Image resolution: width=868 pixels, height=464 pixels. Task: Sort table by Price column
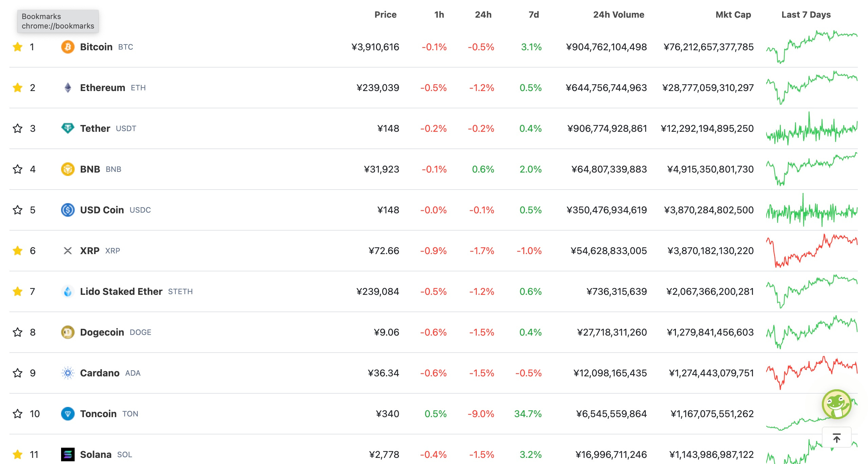[385, 15]
